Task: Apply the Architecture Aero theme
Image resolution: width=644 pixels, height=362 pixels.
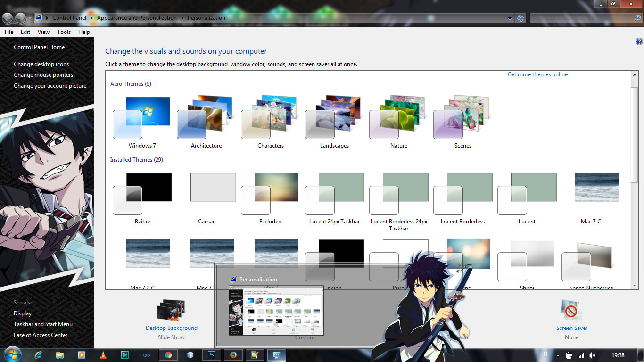Action: click(206, 122)
